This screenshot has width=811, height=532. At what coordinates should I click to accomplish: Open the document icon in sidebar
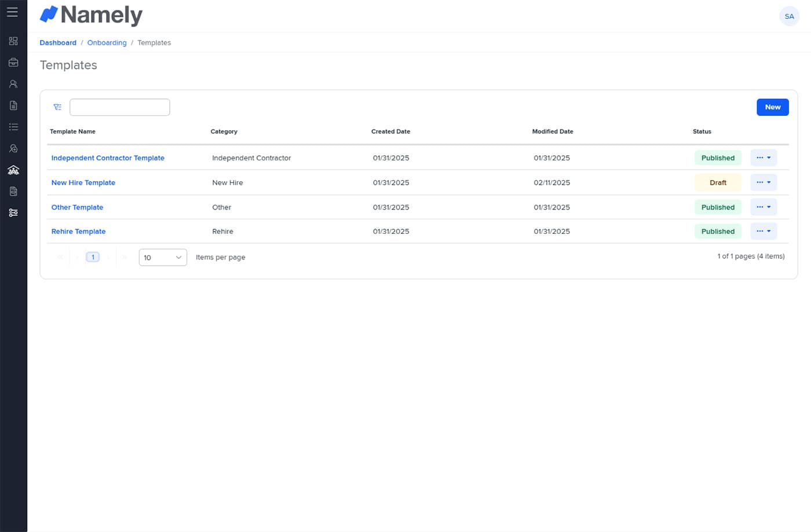tap(13, 105)
